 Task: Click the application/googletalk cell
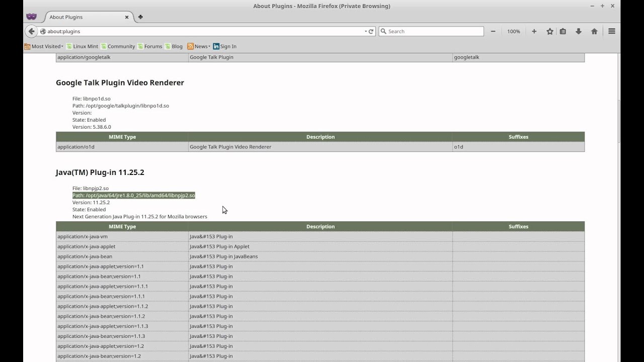click(x=122, y=57)
